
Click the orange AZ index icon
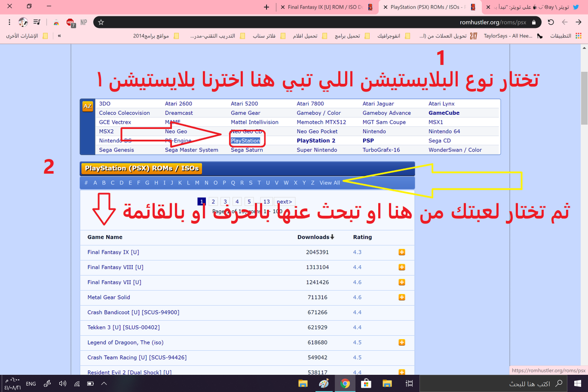click(x=87, y=106)
